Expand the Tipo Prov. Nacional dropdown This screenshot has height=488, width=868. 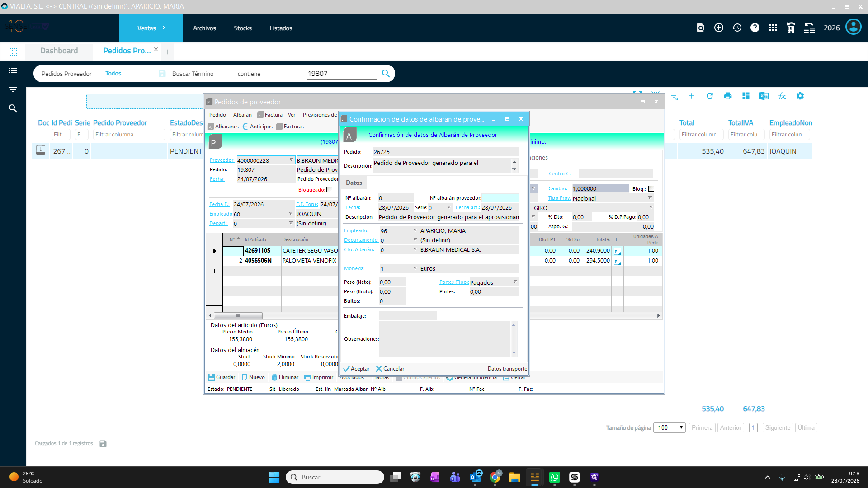650,198
